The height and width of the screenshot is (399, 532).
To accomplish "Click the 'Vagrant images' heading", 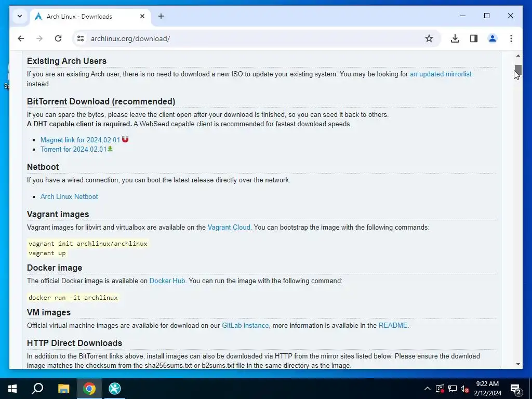I will click(58, 214).
